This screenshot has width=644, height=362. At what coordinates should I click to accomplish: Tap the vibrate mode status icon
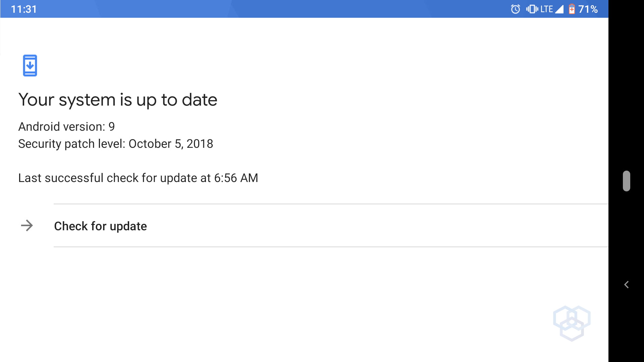[x=532, y=9]
